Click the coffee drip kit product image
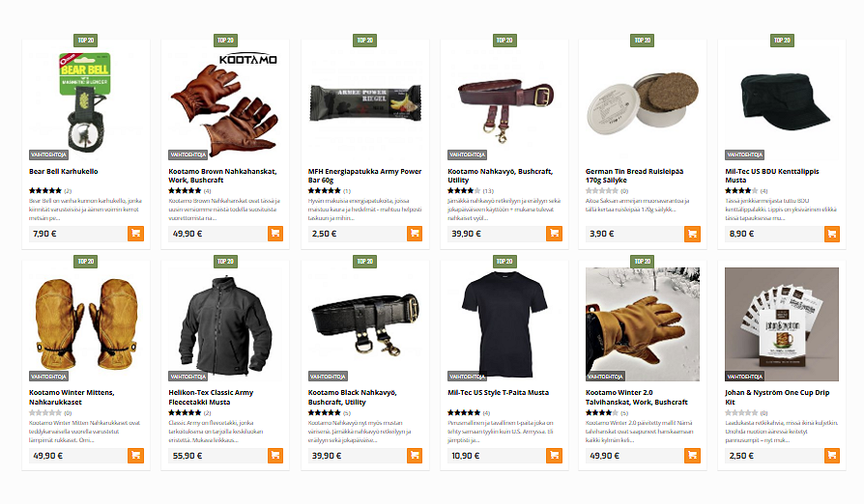The height and width of the screenshot is (504, 864). point(782,324)
